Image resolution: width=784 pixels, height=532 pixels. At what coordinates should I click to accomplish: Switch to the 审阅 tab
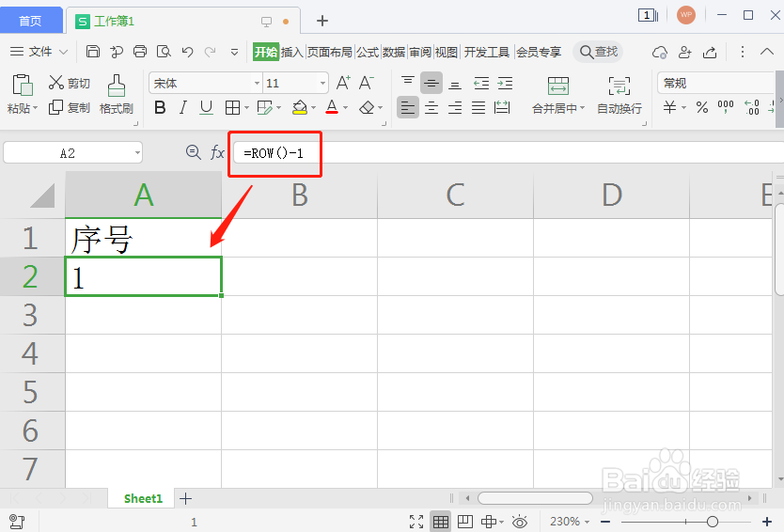coord(420,52)
